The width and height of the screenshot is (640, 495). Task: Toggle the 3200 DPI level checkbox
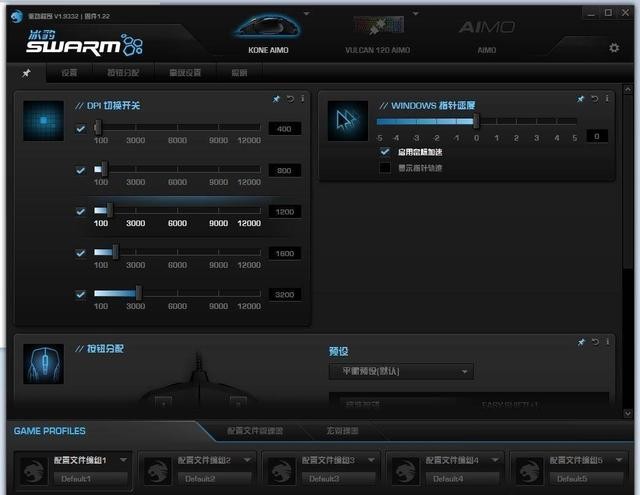point(81,294)
